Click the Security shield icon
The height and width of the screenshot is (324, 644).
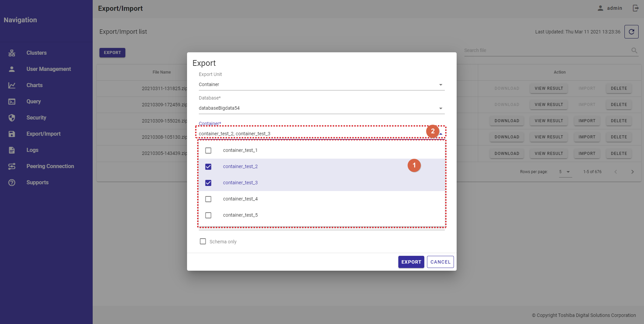tap(12, 118)
